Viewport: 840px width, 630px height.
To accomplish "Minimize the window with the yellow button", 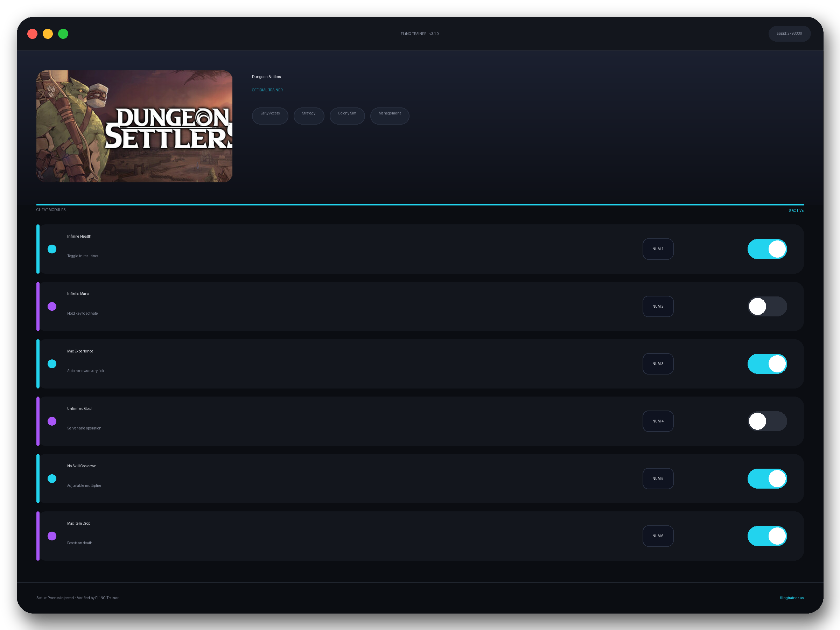I will pos(48,34).
